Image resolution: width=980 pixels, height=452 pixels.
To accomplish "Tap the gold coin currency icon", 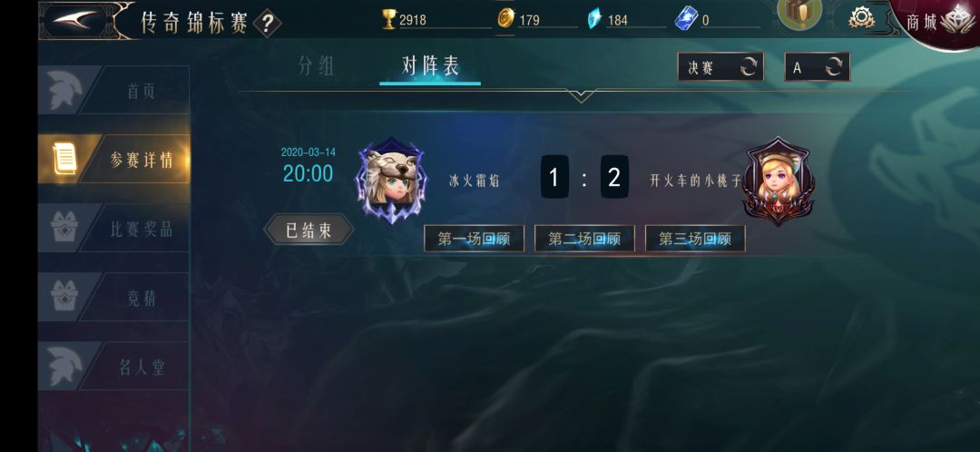I will (x=505, y=19).
